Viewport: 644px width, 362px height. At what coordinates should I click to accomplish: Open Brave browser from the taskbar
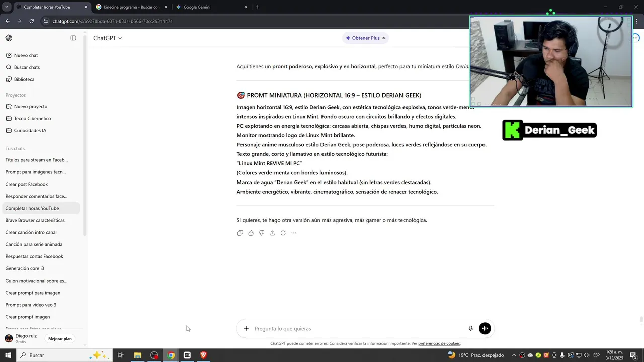click(204, 355)
